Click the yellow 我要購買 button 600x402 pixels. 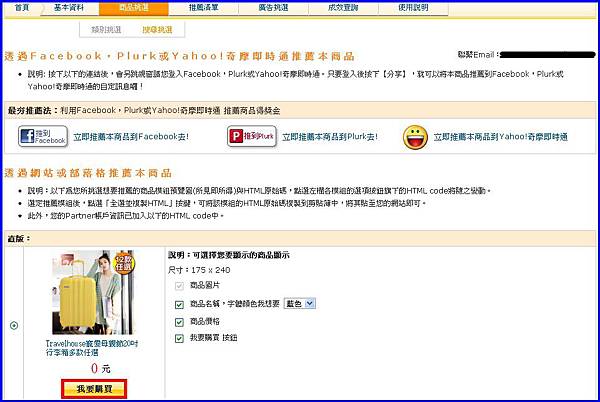pyautogui.click(x=94, y=389)
